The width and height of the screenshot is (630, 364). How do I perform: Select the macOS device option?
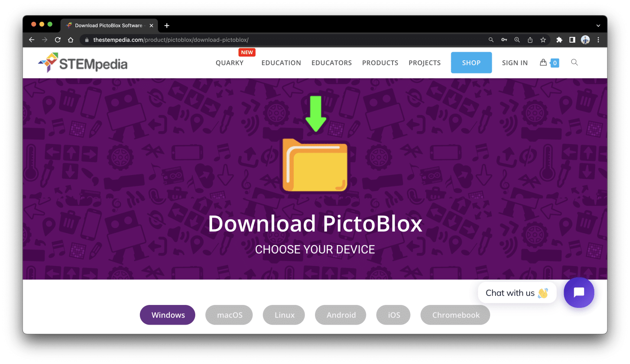pyautogui.click(x=229, y=315)
